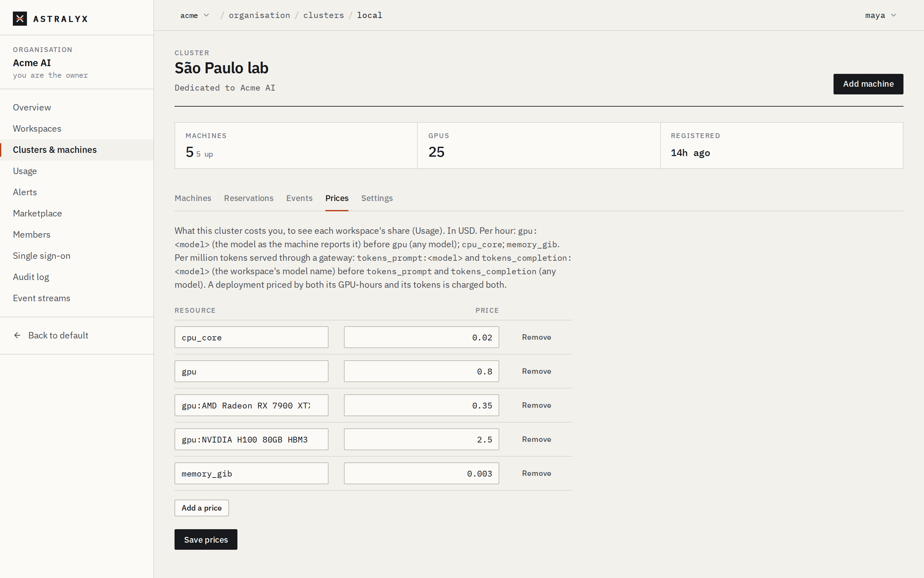Click the memory_gib resource field
This screenshot has height=578, width=924.
tap(251, 473)
